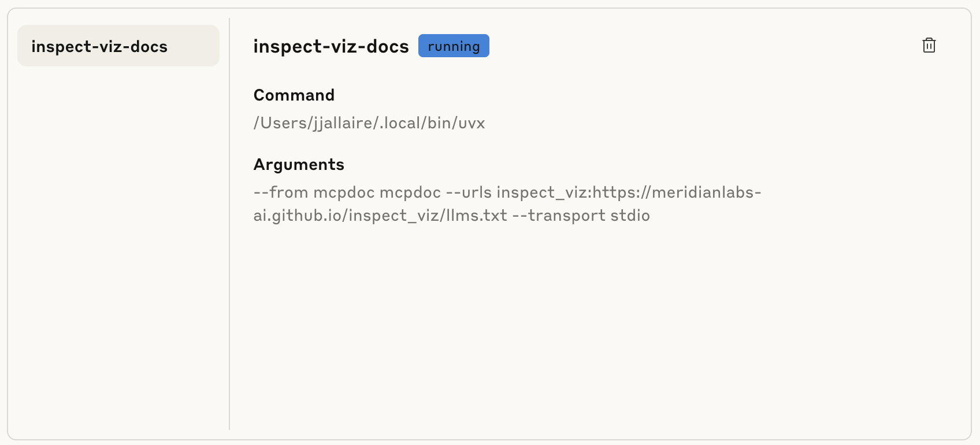This screenshot has width=980, height=445.
Task: Click empty sidebar space below inspect-viz-docs
Action: pyautogui.click(x=118, y=249)
